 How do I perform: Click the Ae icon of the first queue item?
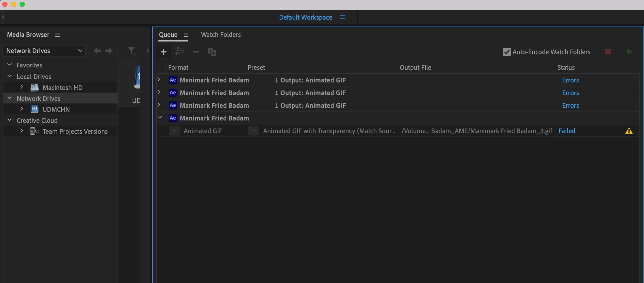pyautogui.click(x=173, y=80)
